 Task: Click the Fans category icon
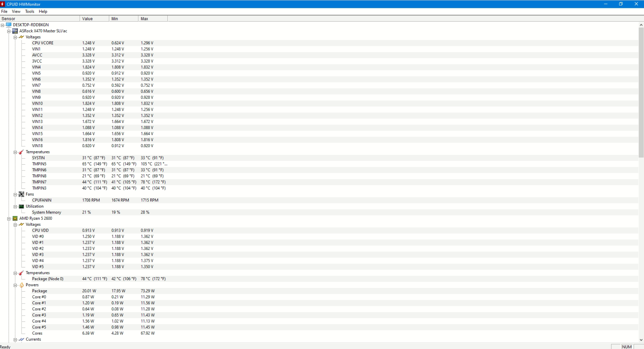click(x=21, y=194)
